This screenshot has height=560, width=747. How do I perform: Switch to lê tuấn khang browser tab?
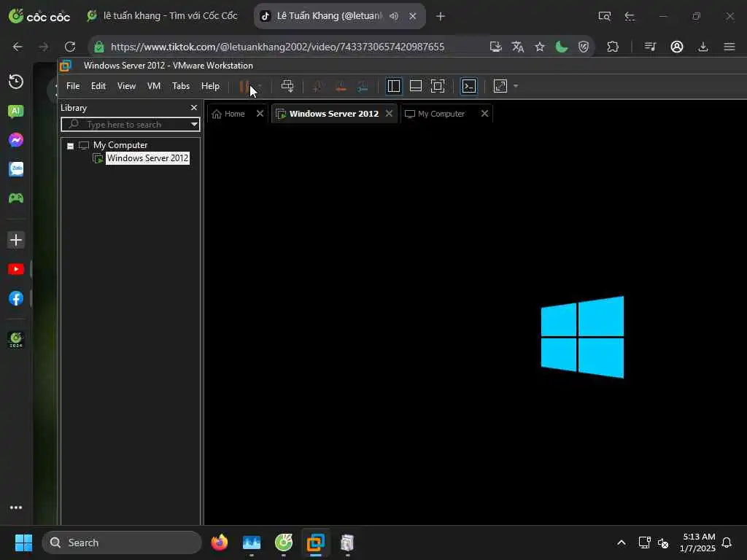click(x=162, y=16)
